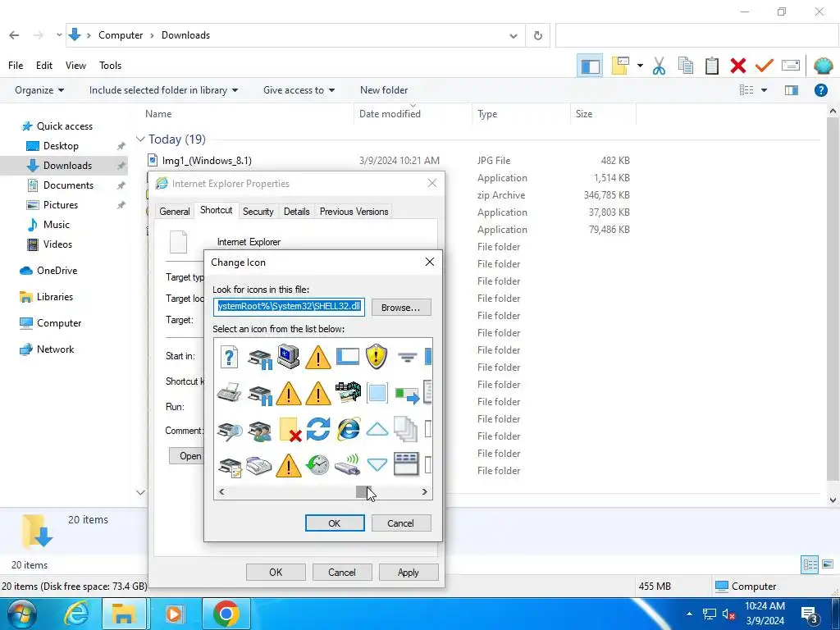Click the Cut scissors toolbar icon

click(659, 66)
